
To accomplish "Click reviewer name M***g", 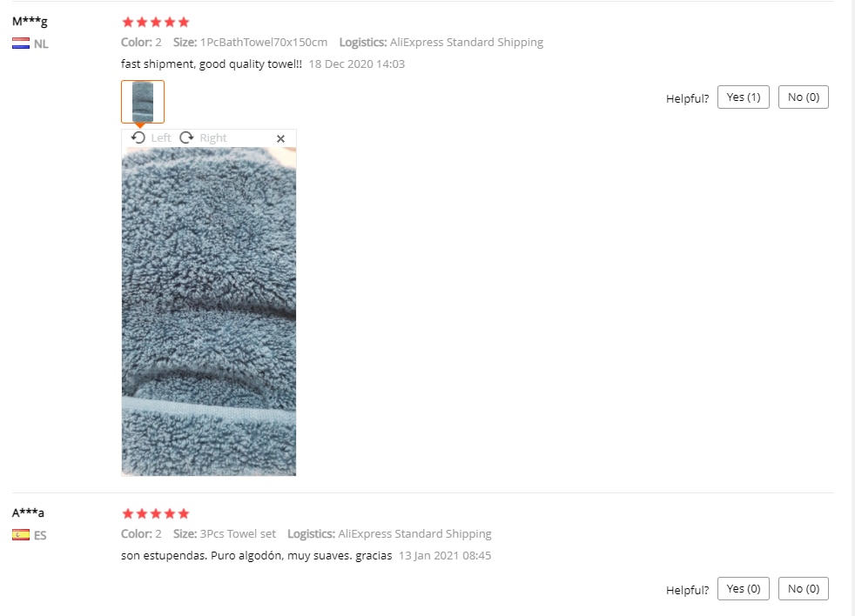I will pos(30,21).
